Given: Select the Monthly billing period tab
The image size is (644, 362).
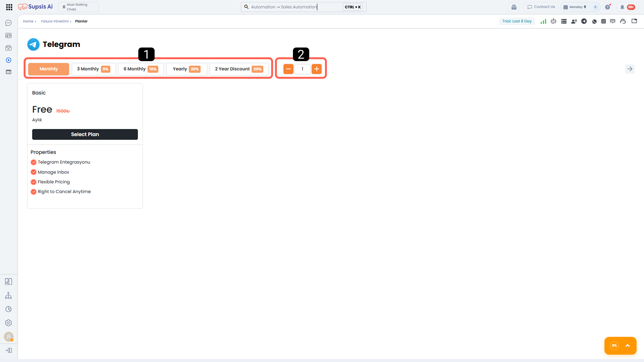Looking at the screenshot, I should click(x=49, y=69).
